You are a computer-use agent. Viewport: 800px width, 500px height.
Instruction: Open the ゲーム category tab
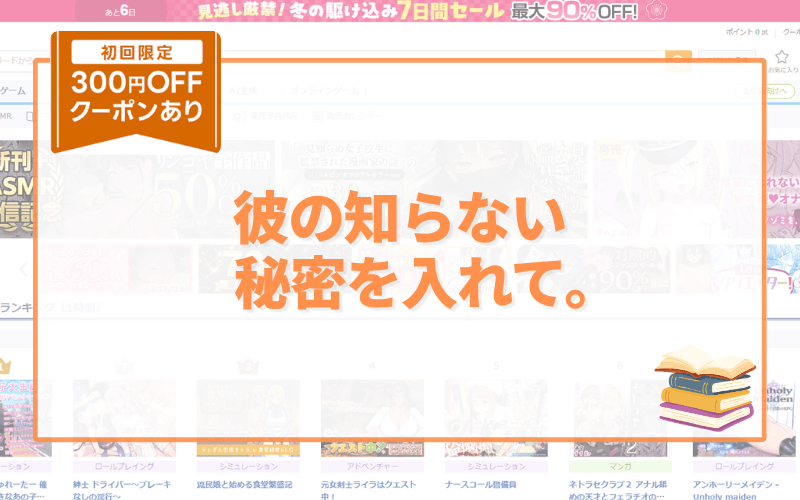tap(13, 91)
